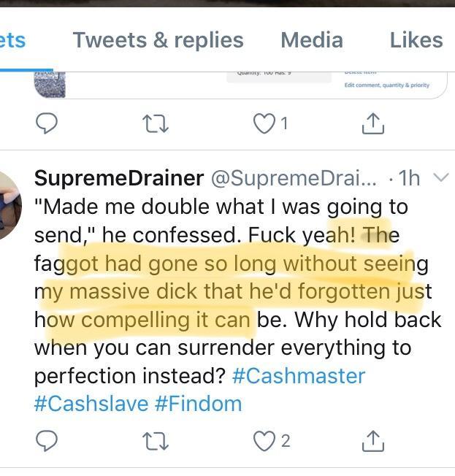
Task: Retweet the SupremeDrainer tweet
Action: 157,439
